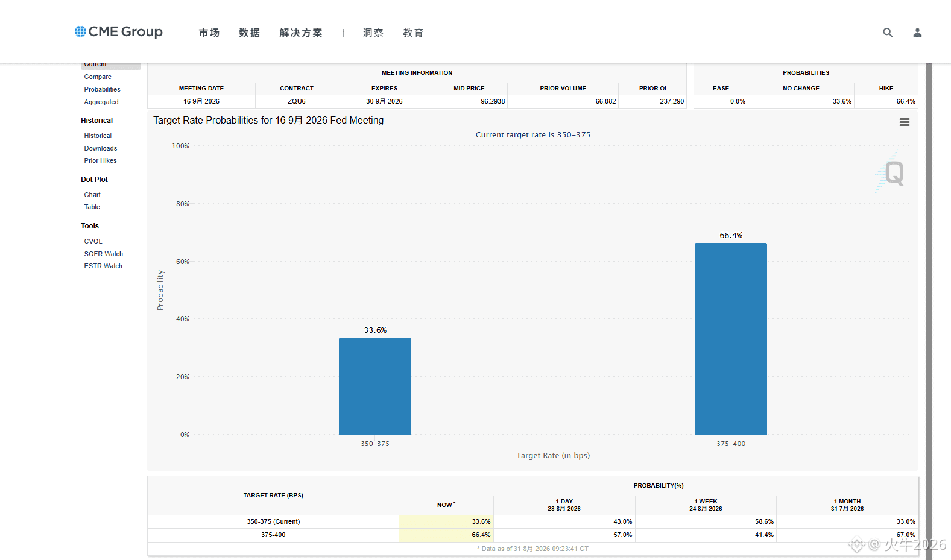Open the 洞察 navigation menu
Viewport: 951px width, 560px height.
point(373,33)
